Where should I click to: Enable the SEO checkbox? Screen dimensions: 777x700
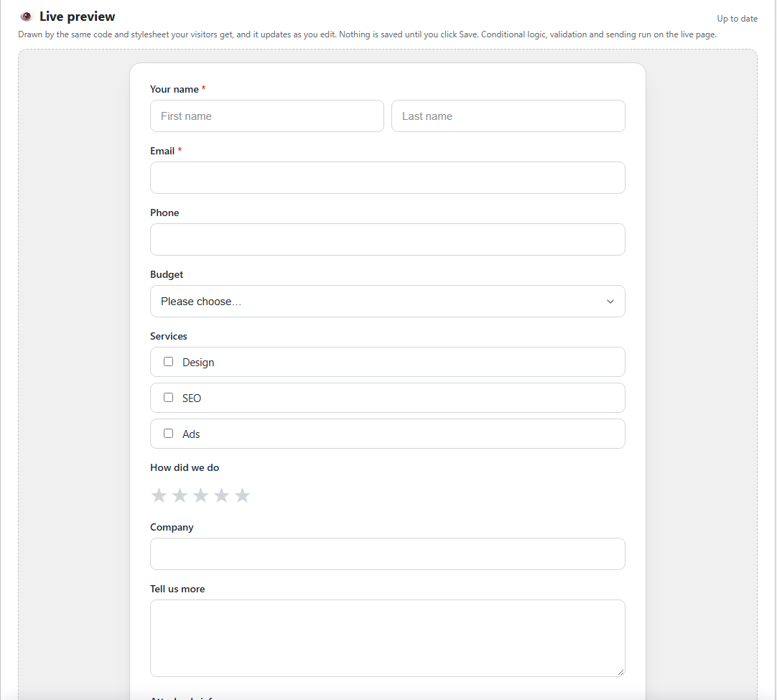[x=169, y=397]
